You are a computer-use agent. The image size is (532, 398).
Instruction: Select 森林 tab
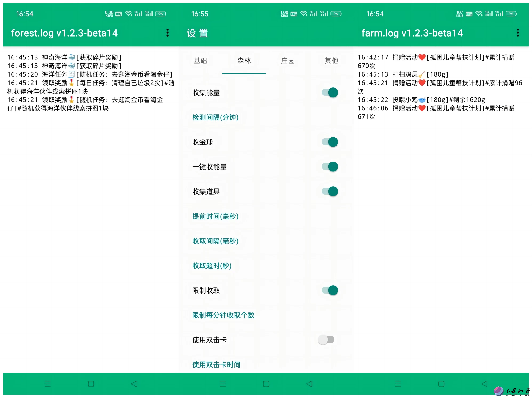point(244,61)
